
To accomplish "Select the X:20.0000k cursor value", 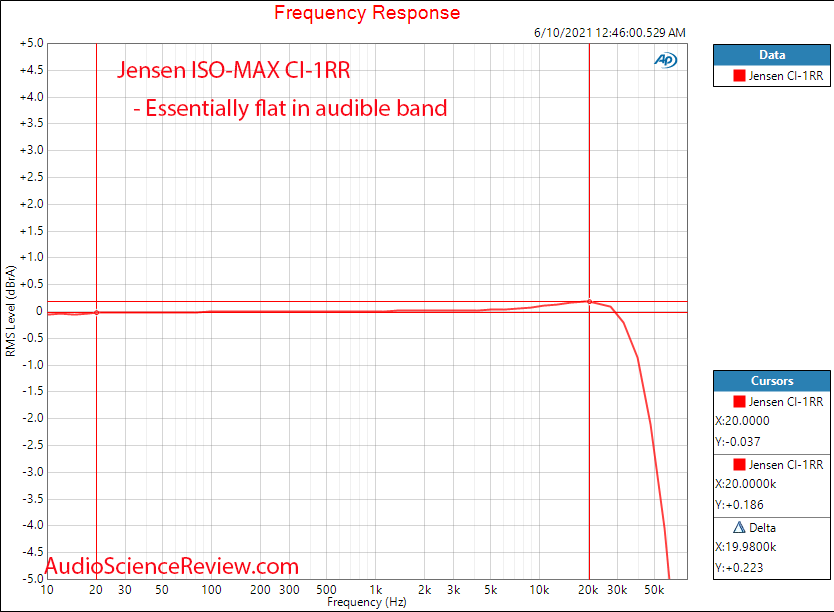I will click(746, 484).
